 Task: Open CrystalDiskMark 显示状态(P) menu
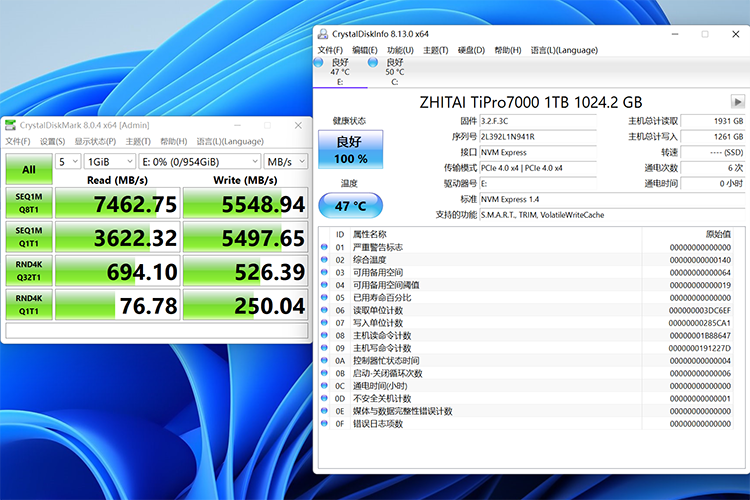pos(95,141)
